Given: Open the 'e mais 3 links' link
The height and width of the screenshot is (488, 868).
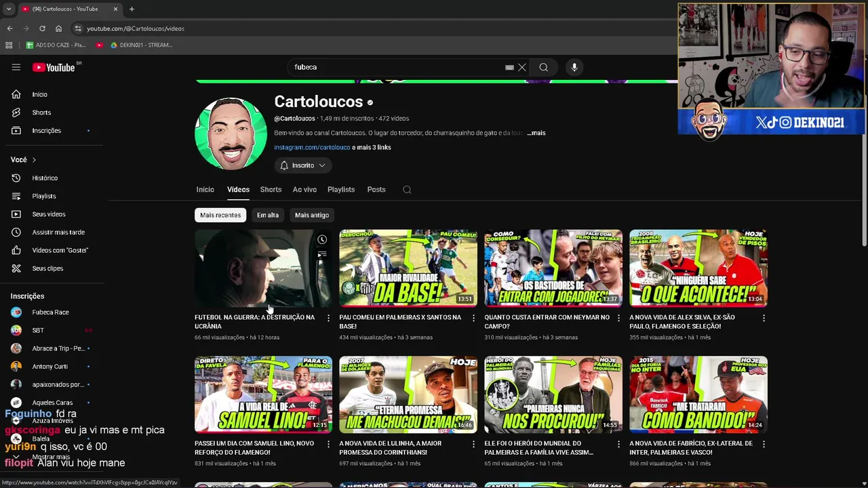Looking at the screenshot, I should (x=372, y=147).
